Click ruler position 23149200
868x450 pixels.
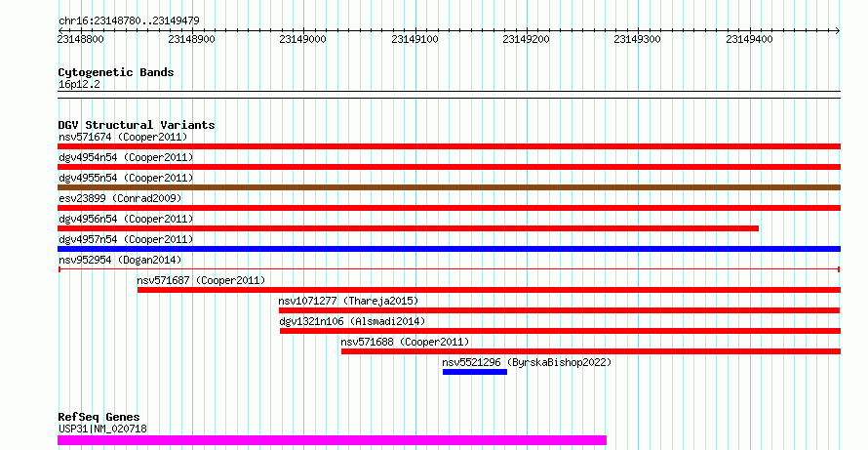tap(526, 39)
